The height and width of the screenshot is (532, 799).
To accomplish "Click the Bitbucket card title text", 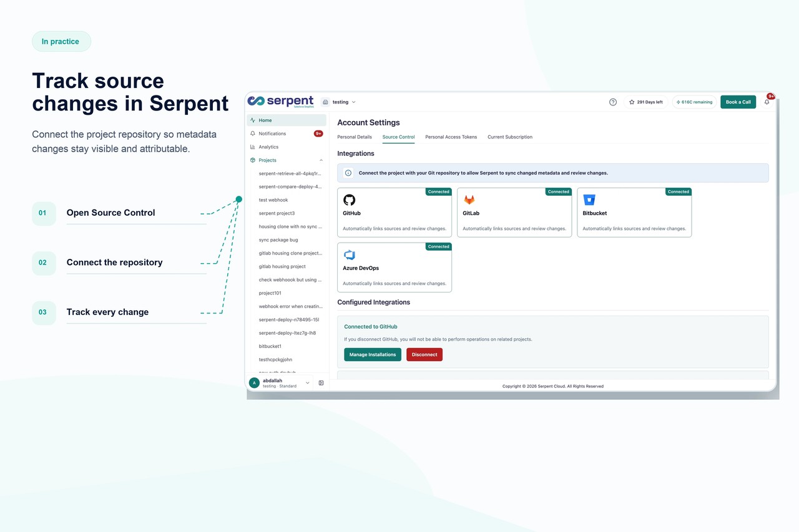I will point(594,213).
